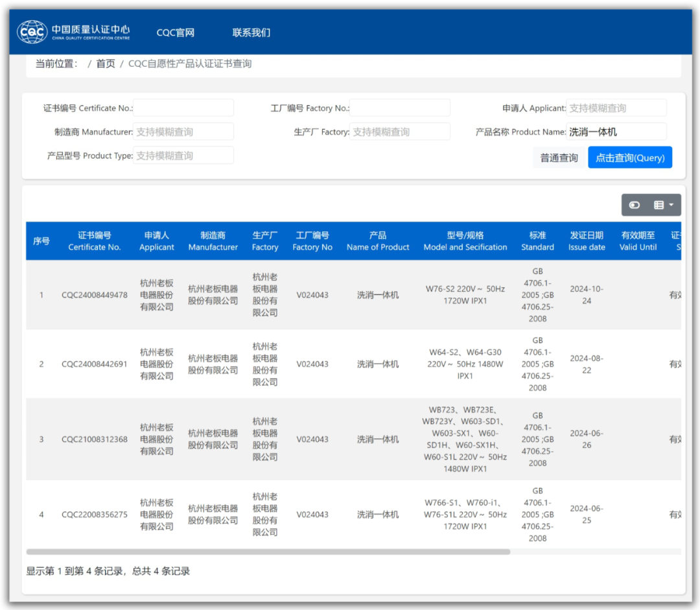Click the Product Name field containing 洗消一体机
The image size is (700, 610).
616,132
